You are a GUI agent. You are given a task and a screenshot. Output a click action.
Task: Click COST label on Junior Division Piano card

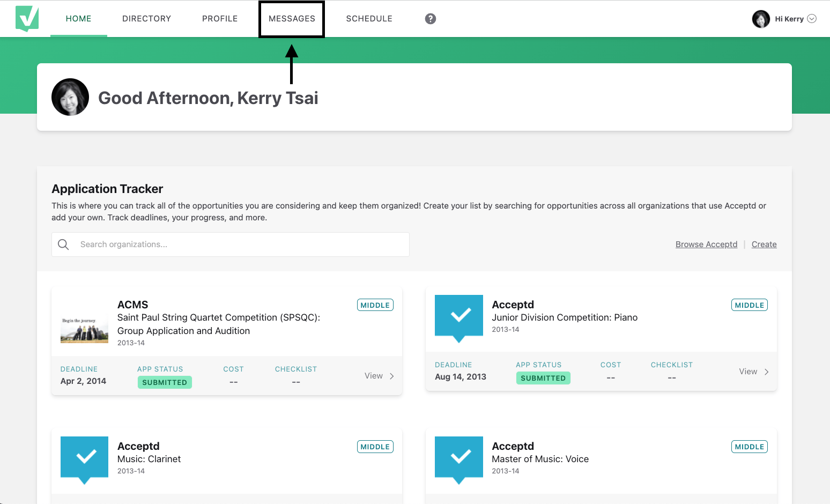[611, 365]
